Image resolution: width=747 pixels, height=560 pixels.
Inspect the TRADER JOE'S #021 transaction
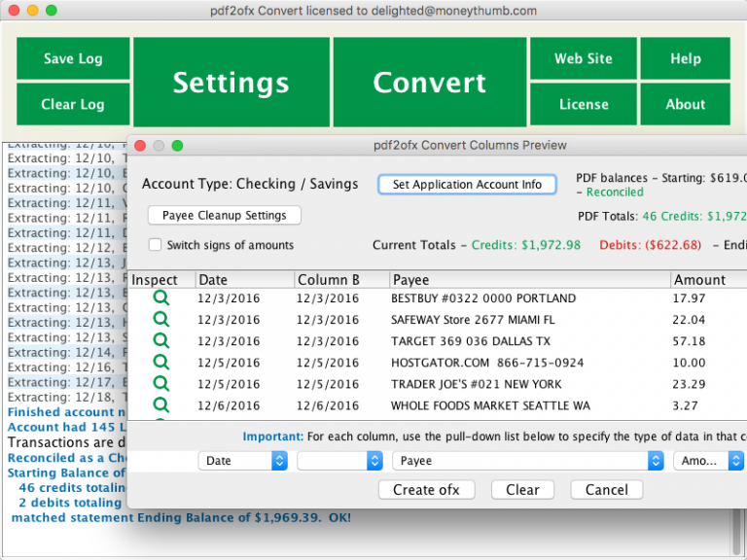[x=161, y=384]
